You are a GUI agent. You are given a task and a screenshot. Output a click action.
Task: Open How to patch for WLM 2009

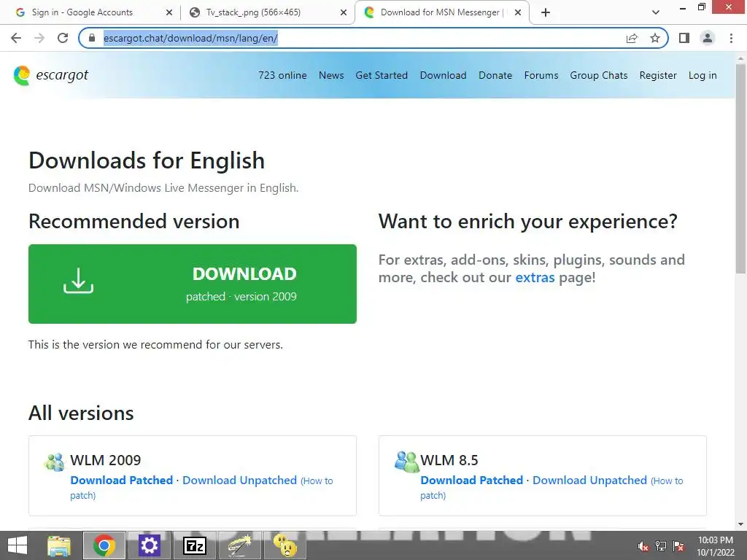317,481
